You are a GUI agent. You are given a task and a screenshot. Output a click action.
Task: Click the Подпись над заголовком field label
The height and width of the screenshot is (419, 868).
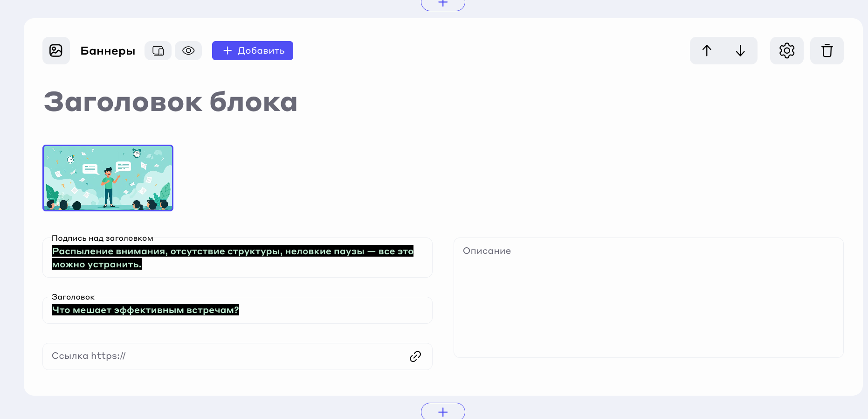(x=102, y=238)
